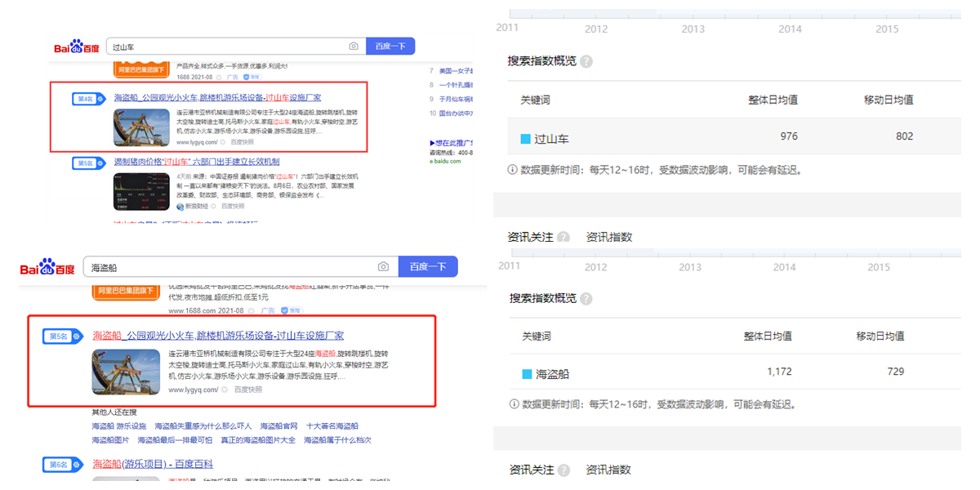Open help icon beside 资讯关注 under the 海盗船 panel
This screenshot has width=980, height=490.
(563, 470)
